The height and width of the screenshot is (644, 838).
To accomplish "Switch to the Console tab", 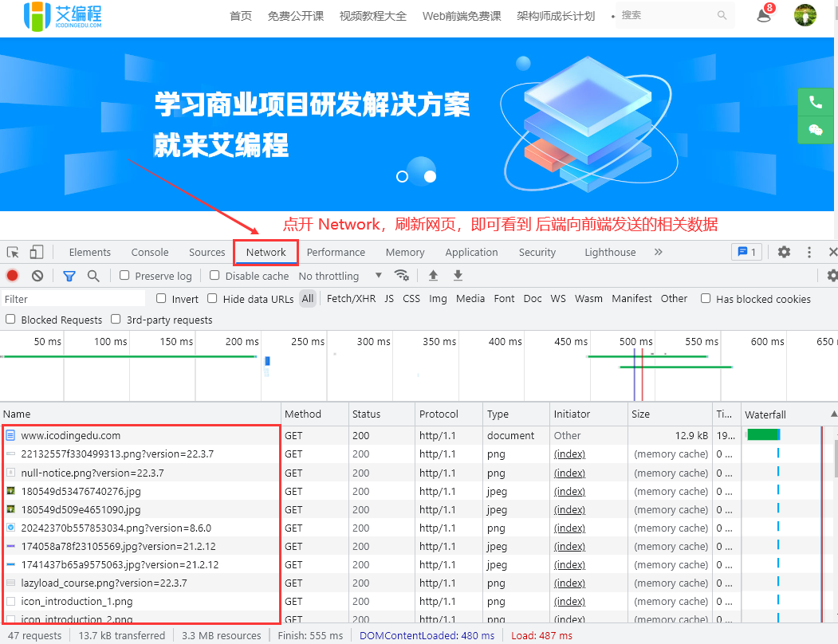I will 150,252.
